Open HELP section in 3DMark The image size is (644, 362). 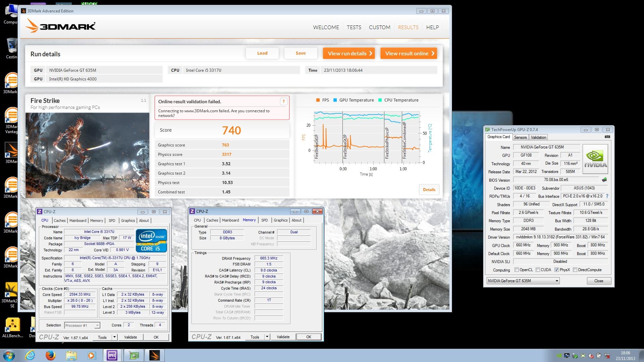pyautogui.click(x=432, y=27)
